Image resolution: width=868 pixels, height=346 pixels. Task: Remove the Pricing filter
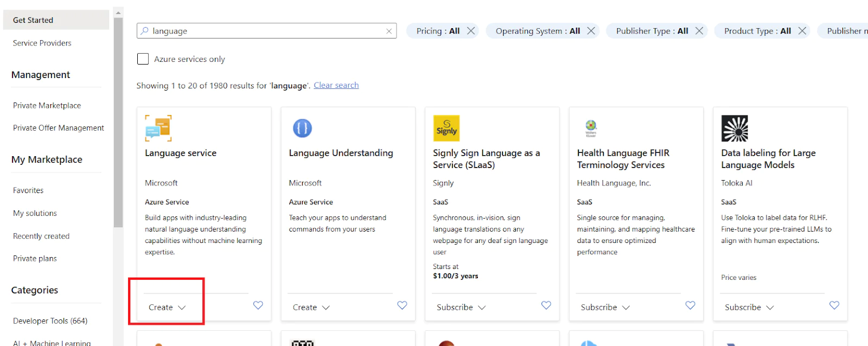[471, 31]
